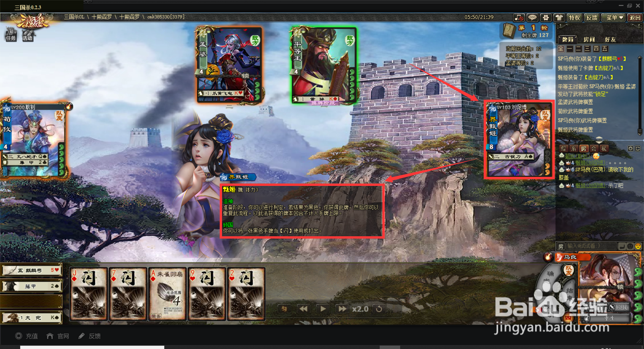Select the 二 log filter
644x349 pixels.
click(x=578, y=49)
